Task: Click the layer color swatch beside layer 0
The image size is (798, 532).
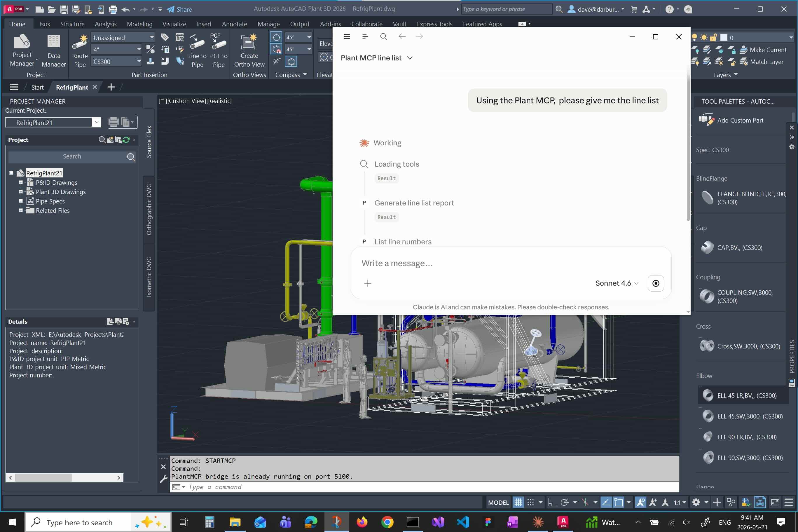Action: (x=724, y=37)
